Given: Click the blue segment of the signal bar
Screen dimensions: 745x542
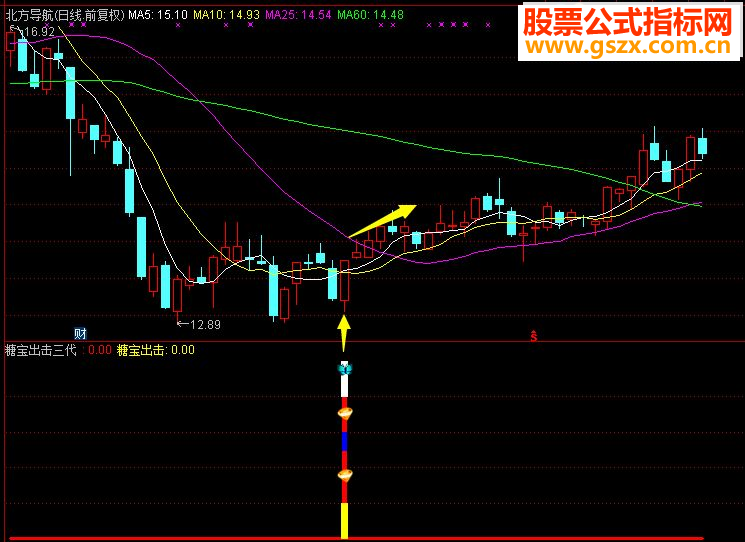Looking at the screenshot, I should point(345,441).
